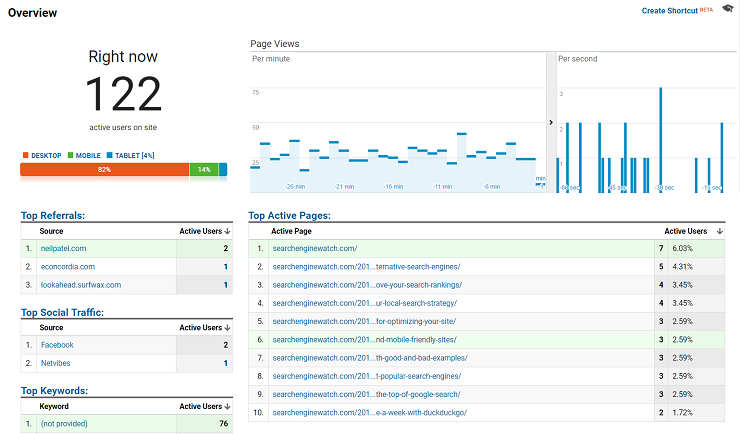Select the 82% desktop bar segment
Image resolution: width=740 pixels, height=434 pixels.
pos(104,170)
